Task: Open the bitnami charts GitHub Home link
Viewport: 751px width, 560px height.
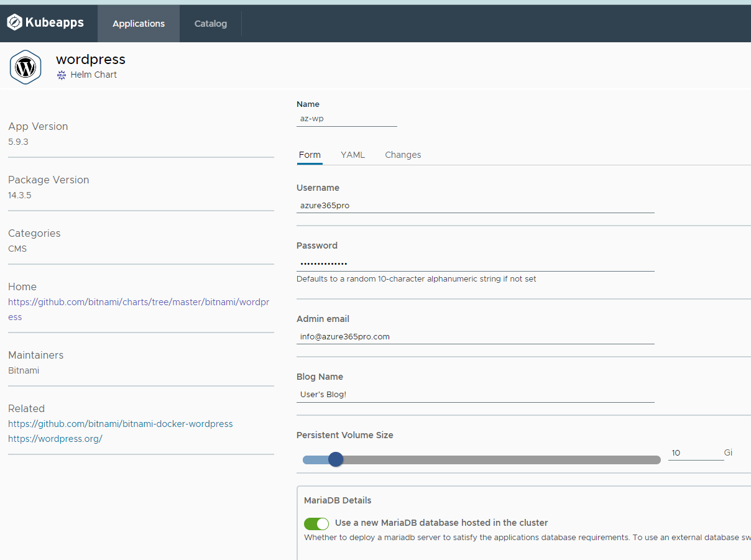Action: 139,309
